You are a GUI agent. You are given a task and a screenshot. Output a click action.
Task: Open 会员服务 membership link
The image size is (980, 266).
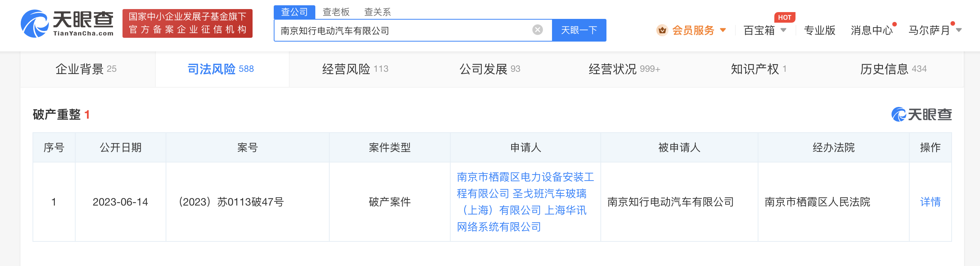pyautogui.click(x=693, y=30)
